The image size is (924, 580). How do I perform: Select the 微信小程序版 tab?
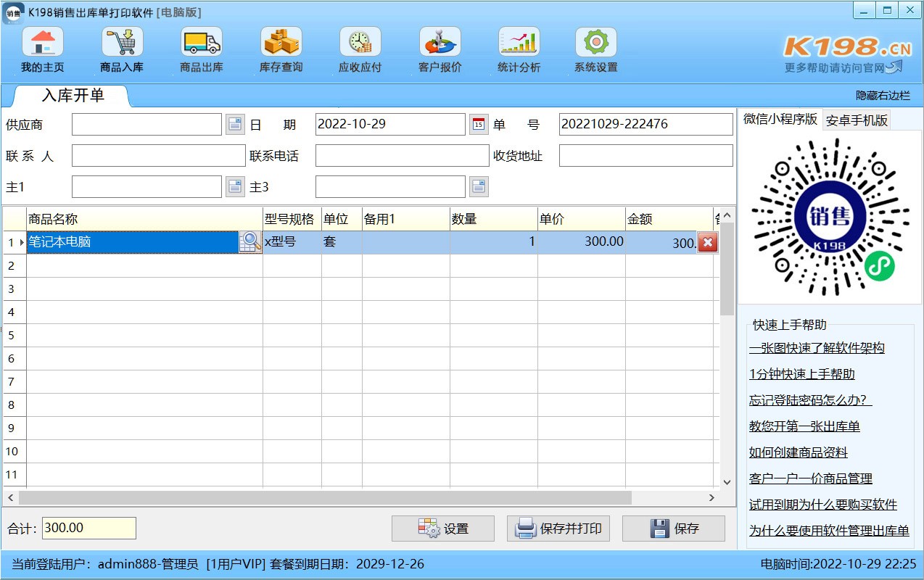point(780,120)
